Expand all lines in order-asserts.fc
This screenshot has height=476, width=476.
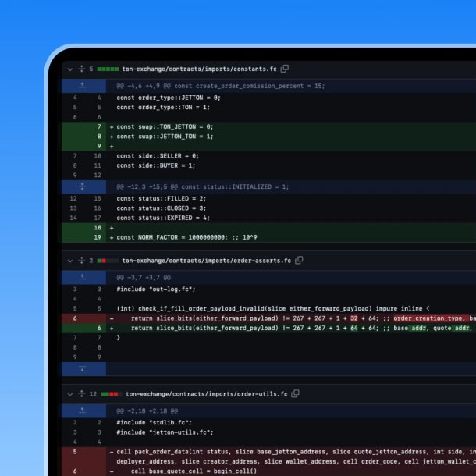(x=82, y=261)
